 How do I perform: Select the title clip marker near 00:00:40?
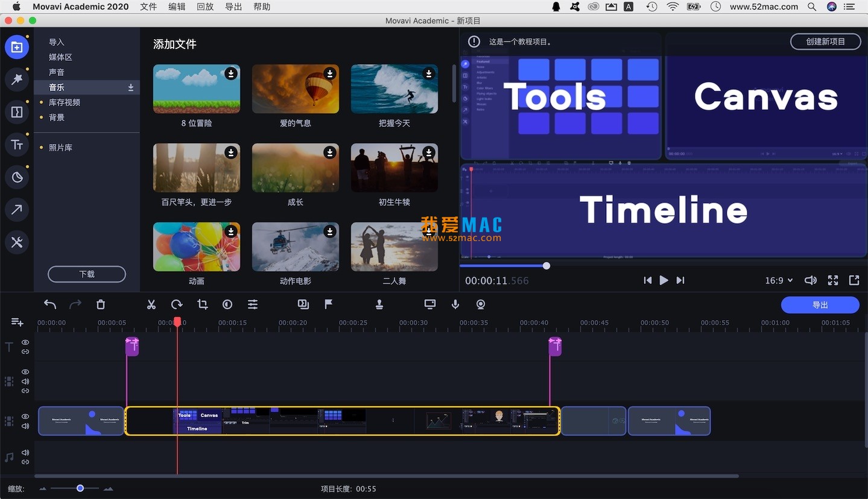click(x=555, y=346)
